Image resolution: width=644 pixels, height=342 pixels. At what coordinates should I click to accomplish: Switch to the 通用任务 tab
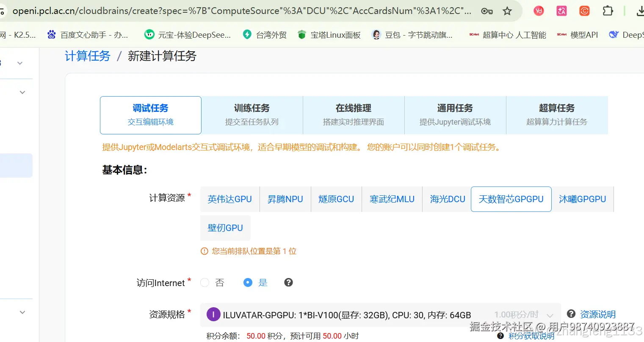tap(455, 115)
